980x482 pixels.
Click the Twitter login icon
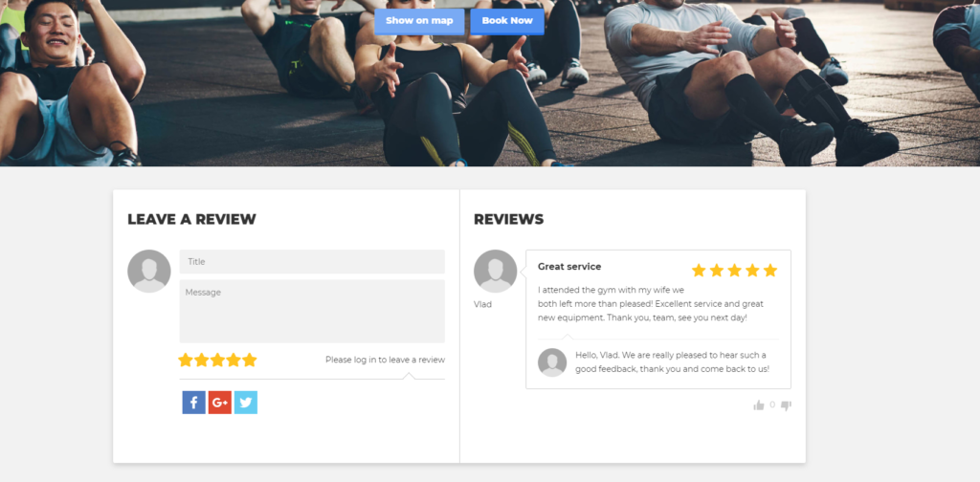point(246,403)
